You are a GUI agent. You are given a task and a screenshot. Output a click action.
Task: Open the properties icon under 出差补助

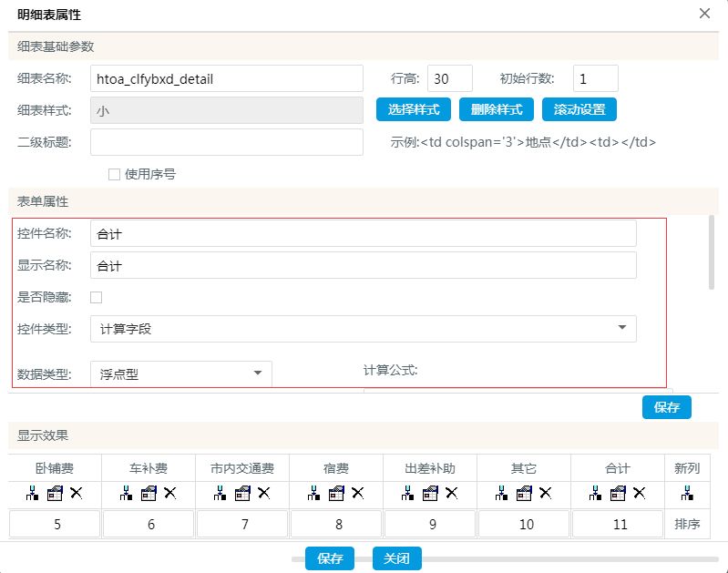(431, 493)
